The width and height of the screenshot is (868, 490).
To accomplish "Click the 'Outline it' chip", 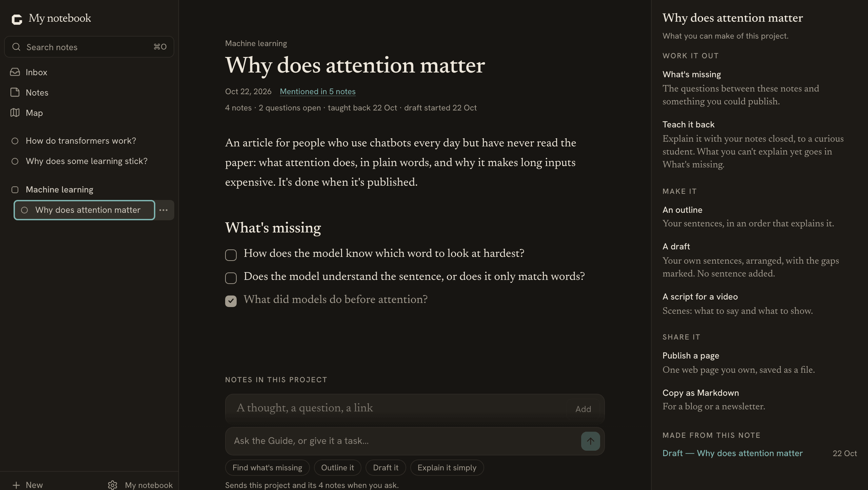I will [337, 468].
